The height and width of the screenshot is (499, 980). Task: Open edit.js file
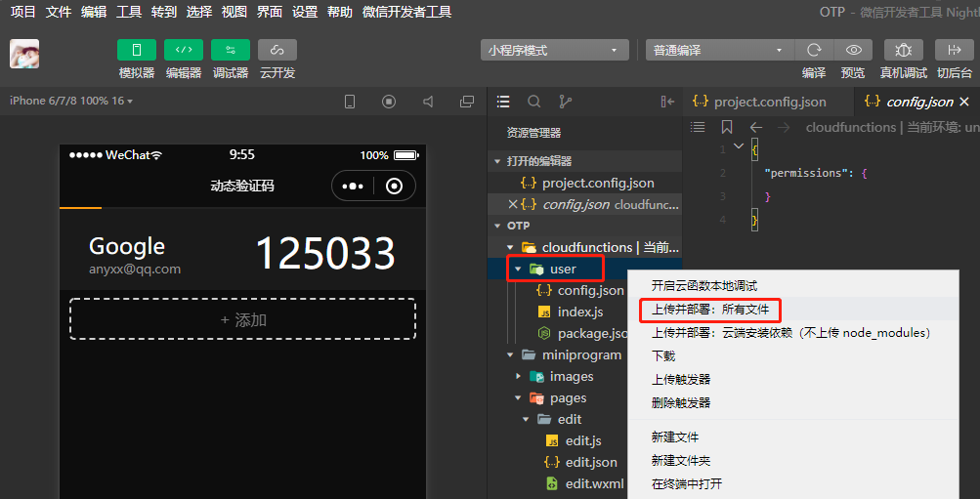point(581,441)
